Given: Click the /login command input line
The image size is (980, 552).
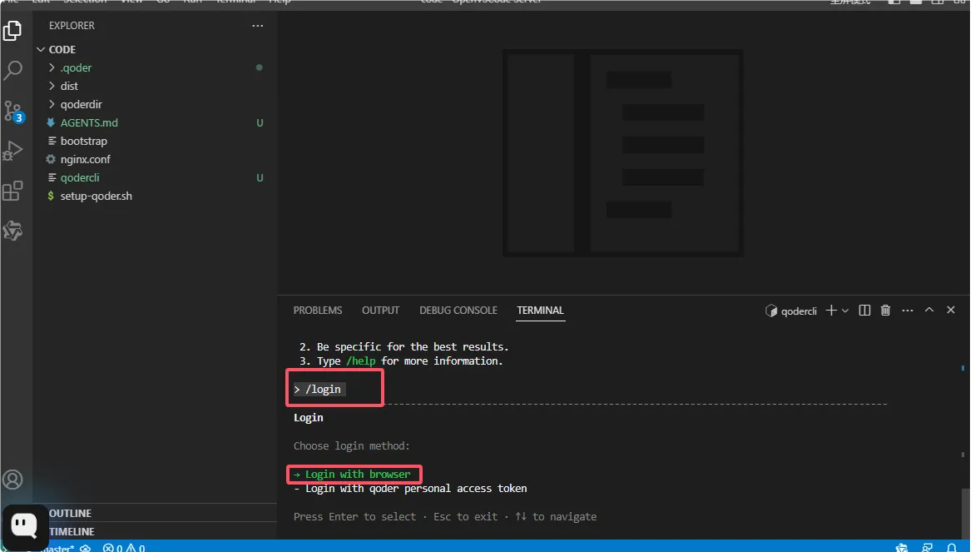Looking at the screenshot, I should pos(319,390).
